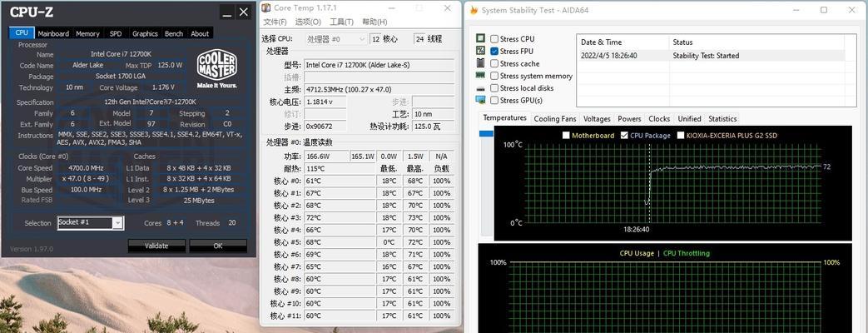The height and width of the screenshot is (333, 868).
Task: Click the cache icon beside Stress cache
Action: [480, 63]
